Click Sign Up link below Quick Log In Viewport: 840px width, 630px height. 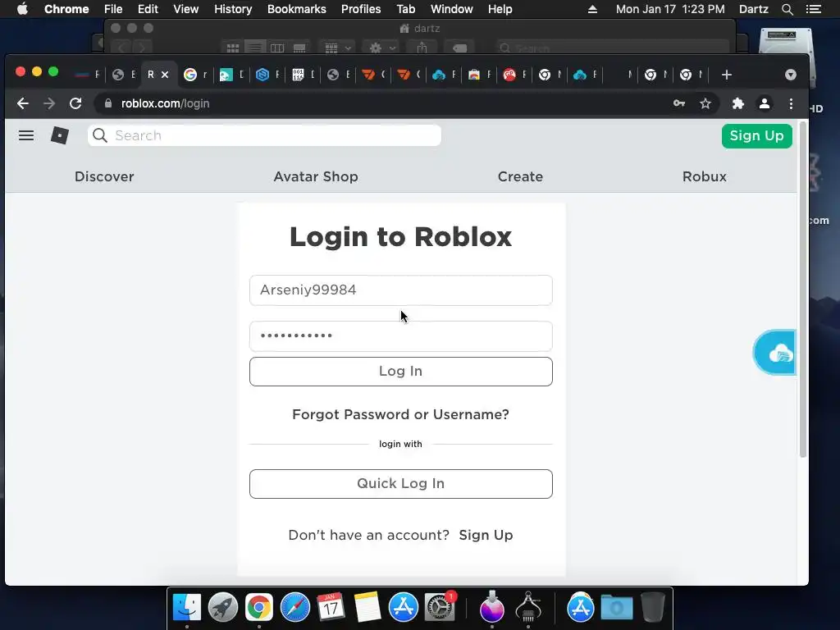coord(486,535)
